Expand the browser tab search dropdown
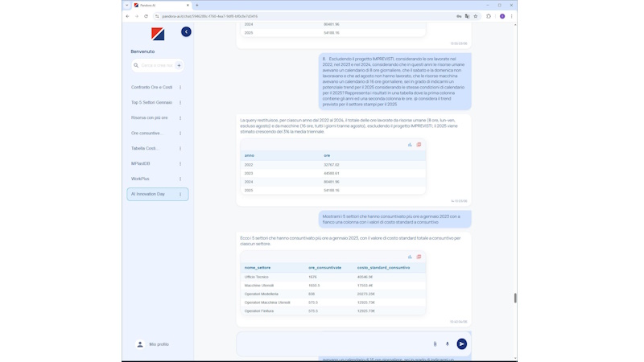Image resolution: width=644 pixels, height=362 pixels. (127, 6)
